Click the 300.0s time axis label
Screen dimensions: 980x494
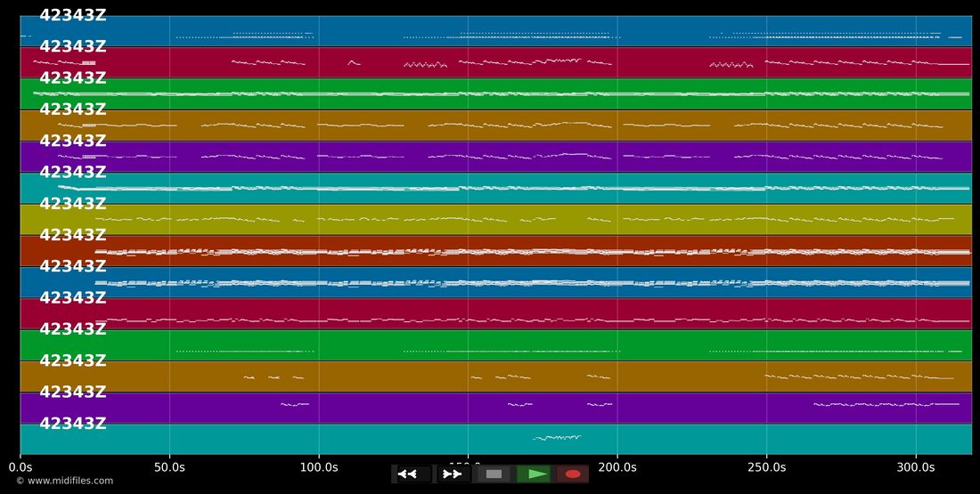pyautogui.click(x=916, y=467)
